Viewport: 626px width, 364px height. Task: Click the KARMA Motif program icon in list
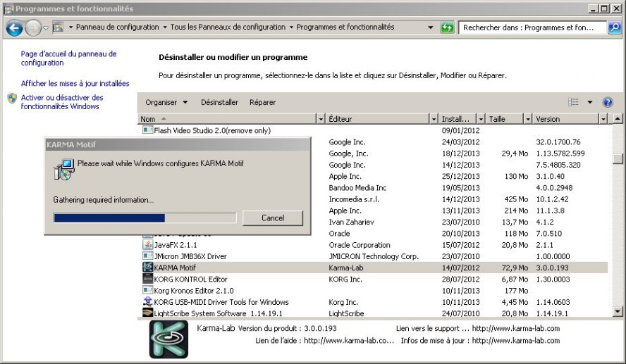(x=148, y=268)
